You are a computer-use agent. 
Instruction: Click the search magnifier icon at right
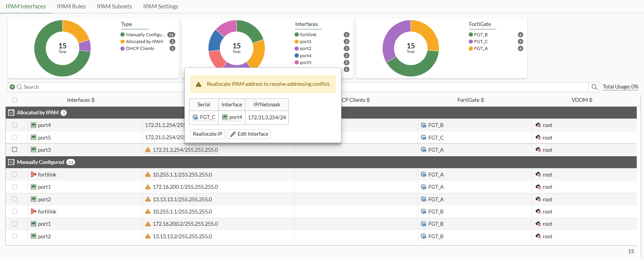tap(594, 87)
